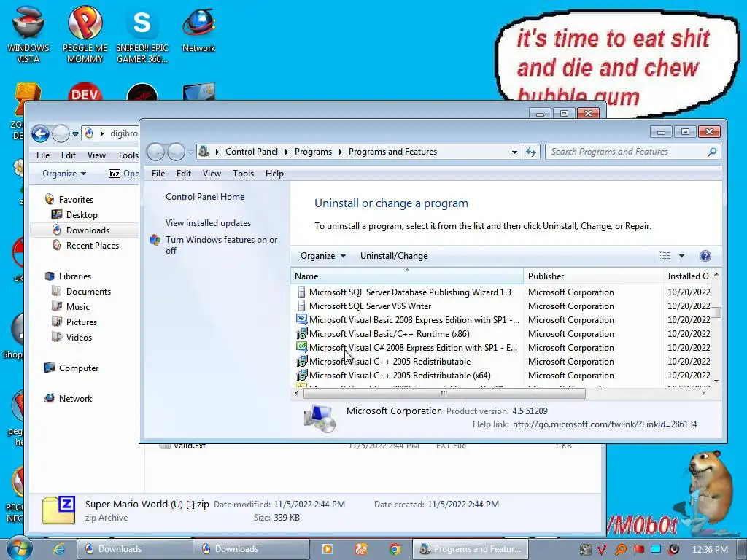Open the Control Panel Home link

pyautogui.click(x=205, y=197)
